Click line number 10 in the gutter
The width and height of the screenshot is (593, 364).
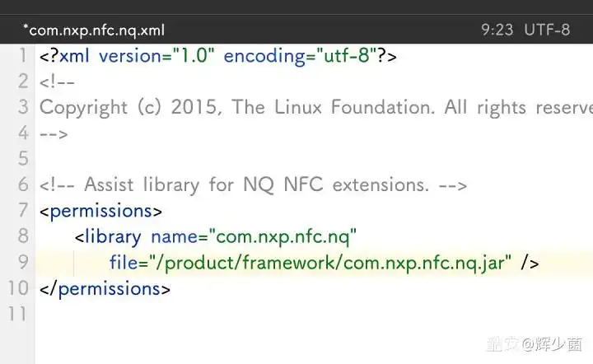pyautogui.click(x=17, y=288)
